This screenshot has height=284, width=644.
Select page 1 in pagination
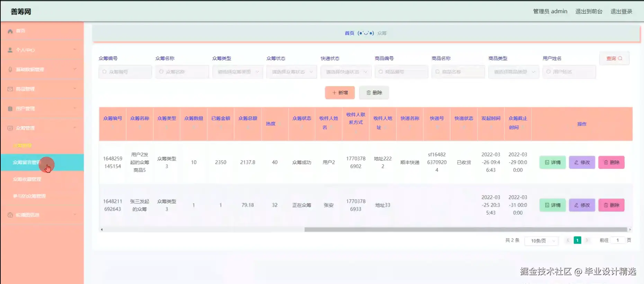[x=577, y=240]
